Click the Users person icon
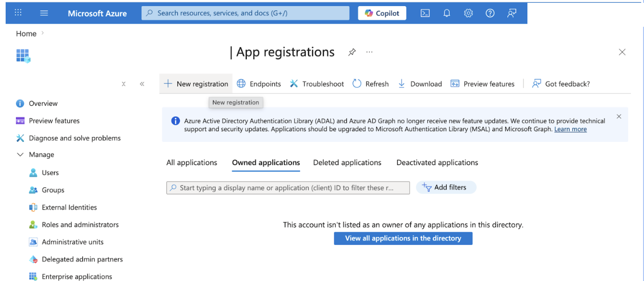Viewport: 644px width, 281px height. tap(33, 172)
